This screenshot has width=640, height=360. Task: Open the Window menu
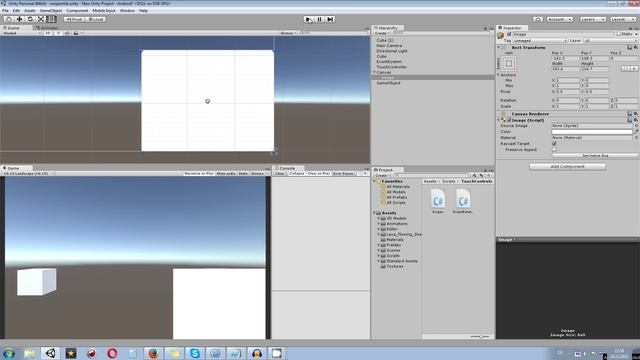pyautogui.click(x=127, y=11)
